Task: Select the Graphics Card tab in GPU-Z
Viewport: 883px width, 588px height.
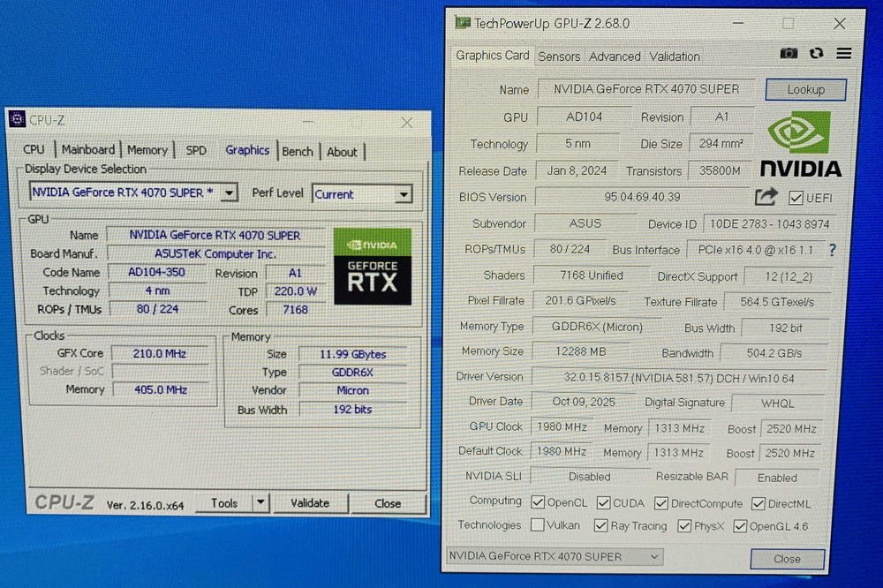Action: tap(492, 56)
